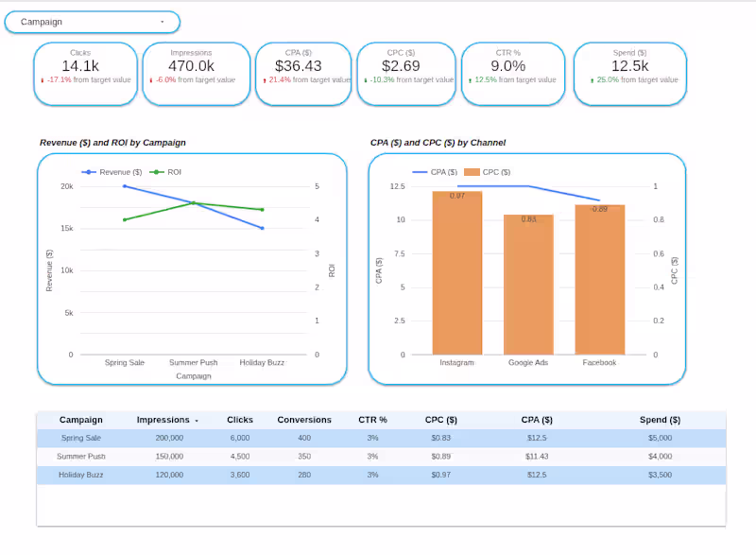Viewport: 756px width, 555px height.
Task: Click the Google Ads x-axis label
Action: 528,363
